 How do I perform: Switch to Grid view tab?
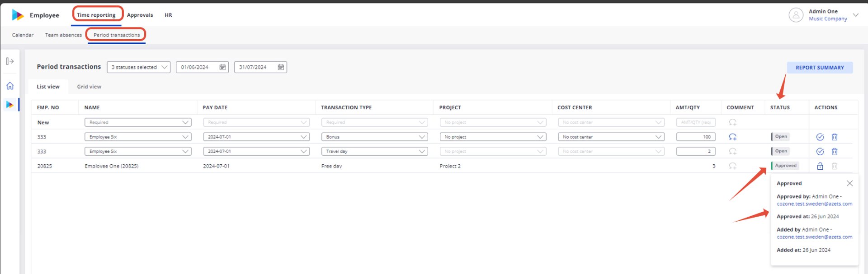click(x=89, y=87)
